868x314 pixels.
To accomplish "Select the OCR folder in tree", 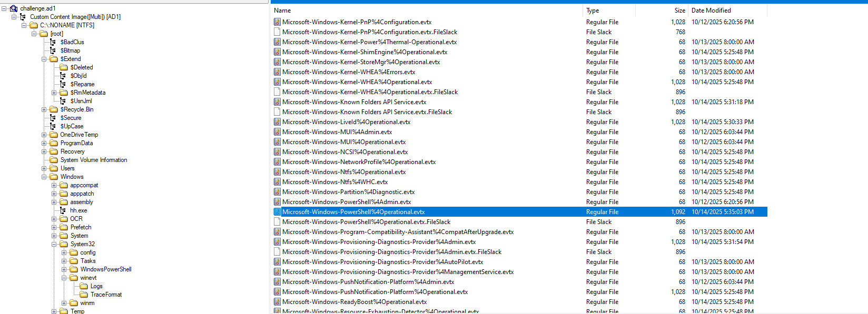I will 76,219.
